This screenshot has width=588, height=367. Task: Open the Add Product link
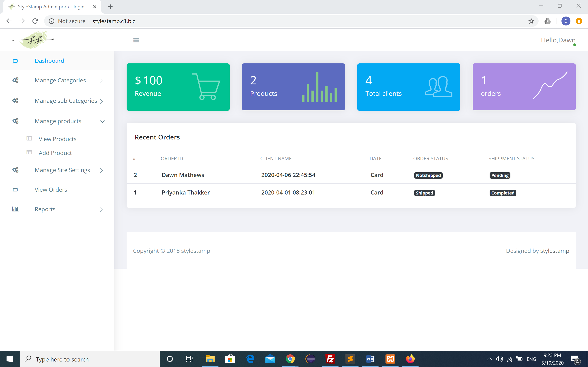[55, 153]
